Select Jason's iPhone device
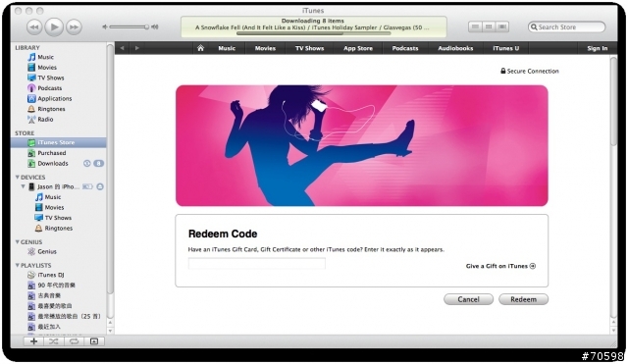The width and height of the screenshot is (628, 364). tap(59, 186)
